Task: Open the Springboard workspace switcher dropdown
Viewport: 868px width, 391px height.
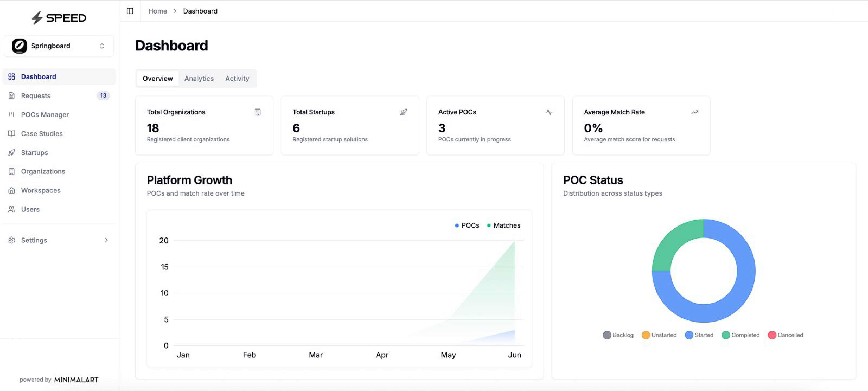Action: (x=59, y=46)
